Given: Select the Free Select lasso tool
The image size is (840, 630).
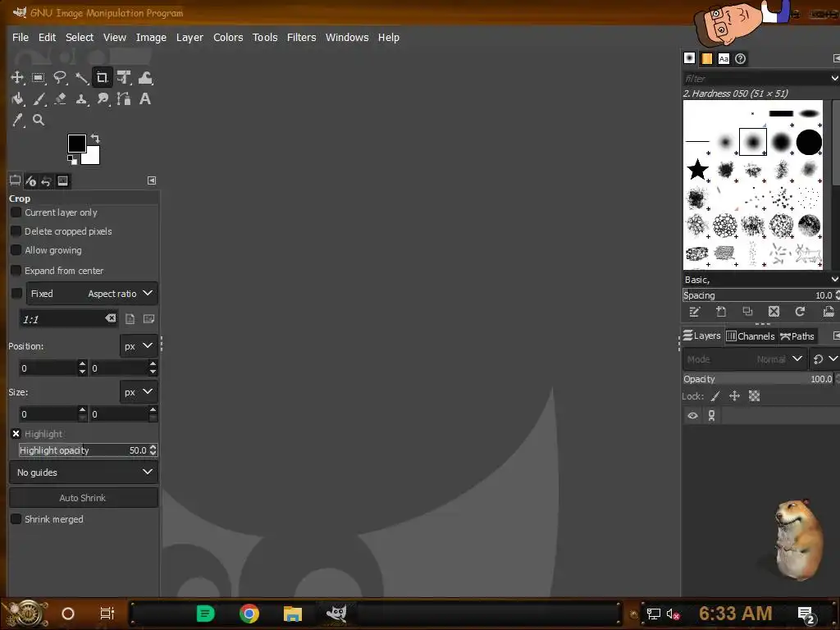Looking at the screenshot, I should tap(60, 78).
